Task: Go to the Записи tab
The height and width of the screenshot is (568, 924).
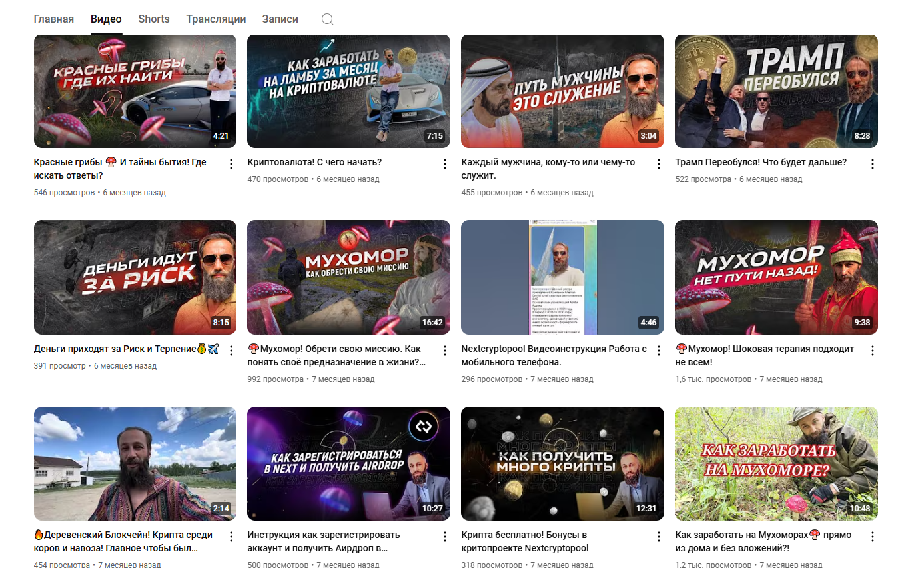Action: (280, 19)
